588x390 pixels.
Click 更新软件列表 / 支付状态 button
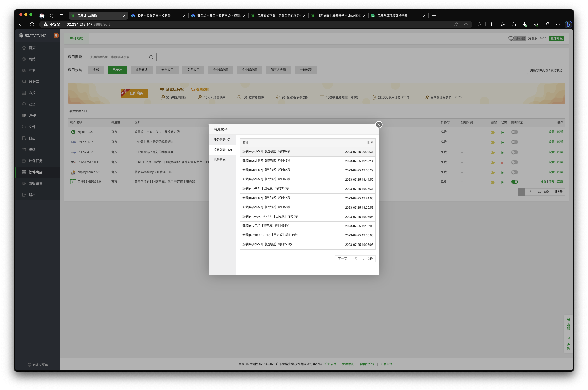546,70
